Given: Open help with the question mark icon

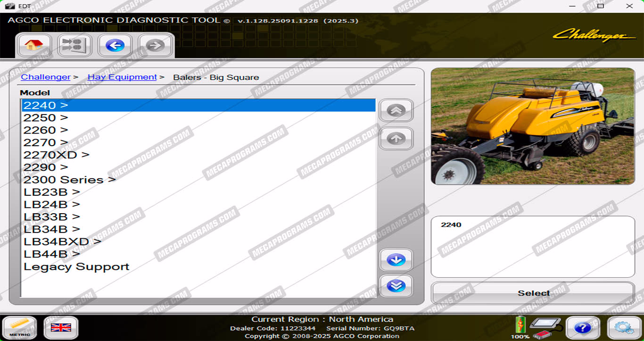Looking at the screenshot, I should [583, 327].
